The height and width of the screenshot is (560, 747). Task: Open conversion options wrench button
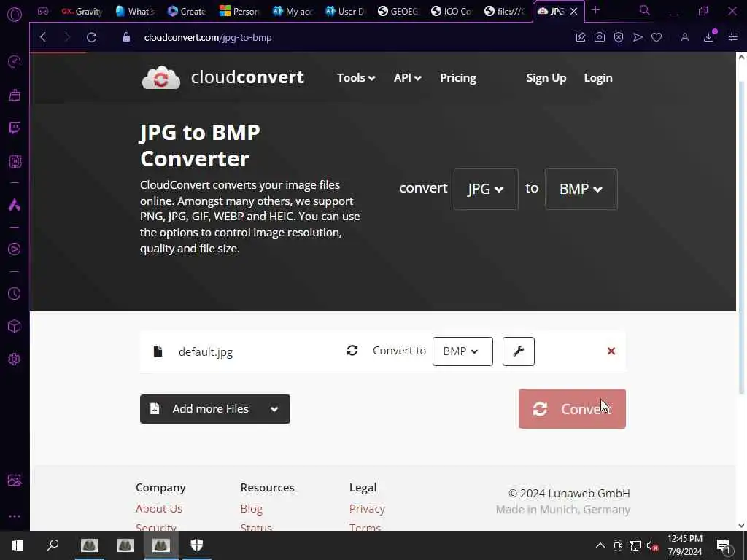pyautogui.click(x=519, y=351)
